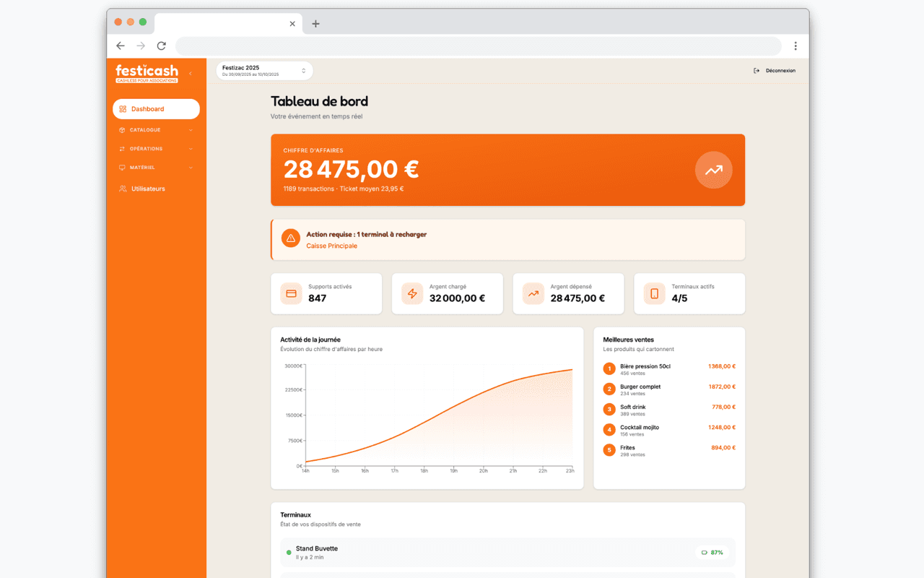Click the Argent dépensé trend icon
924x578 pixels.
(x=533, y=293)
